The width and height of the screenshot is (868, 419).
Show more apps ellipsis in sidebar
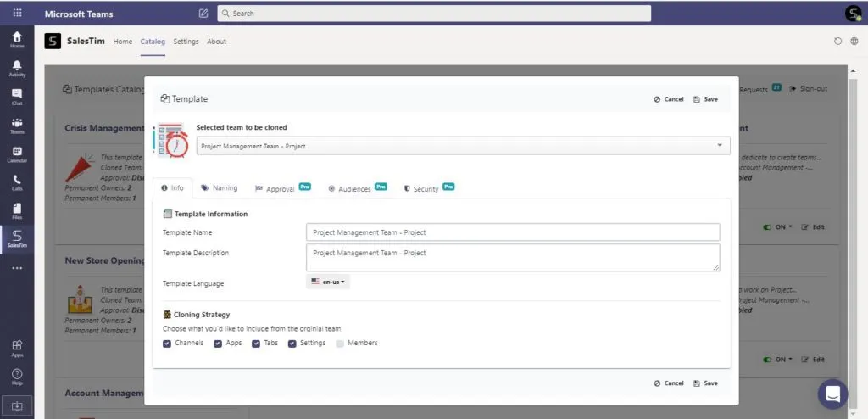(17, 268)
